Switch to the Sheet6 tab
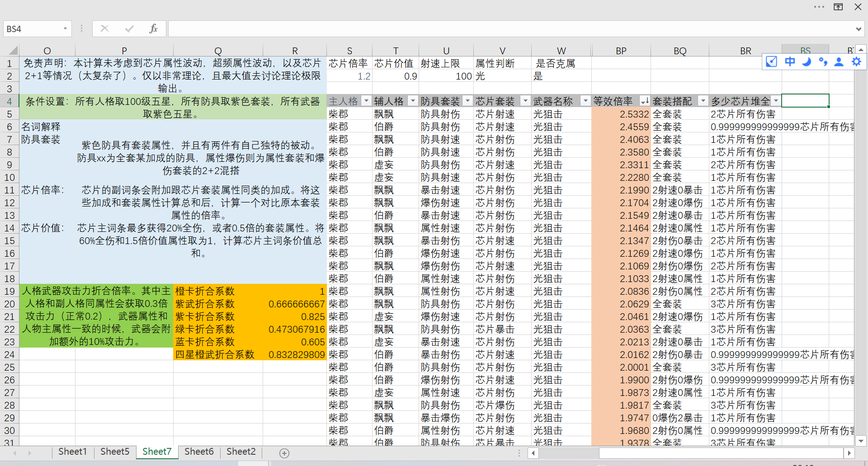The image size is (868, 466). click(199, 452)
